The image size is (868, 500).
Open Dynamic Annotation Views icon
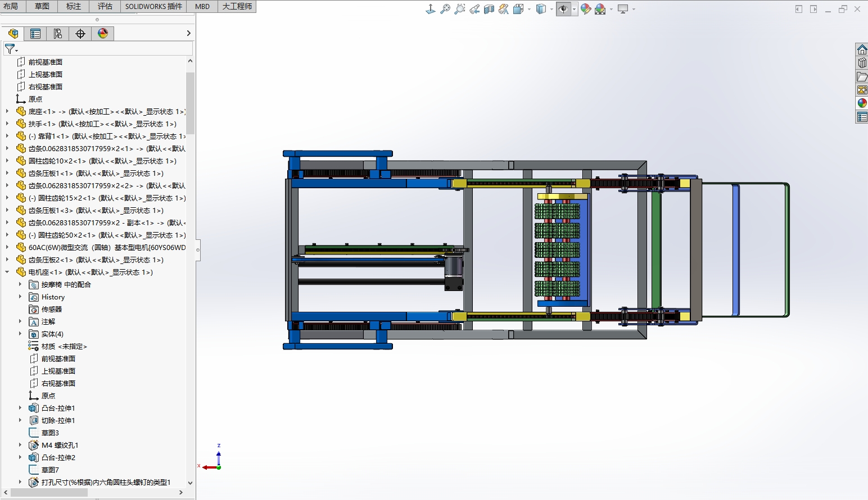504,9
